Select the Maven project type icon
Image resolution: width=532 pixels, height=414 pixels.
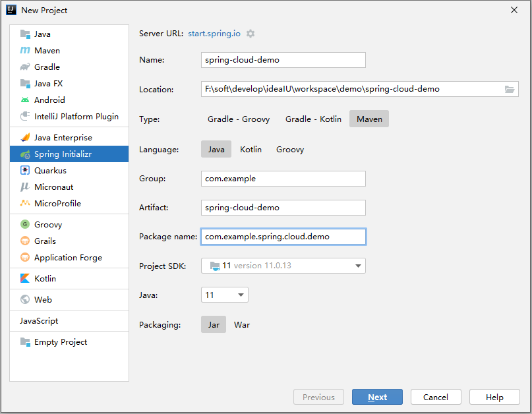(25, 50)
